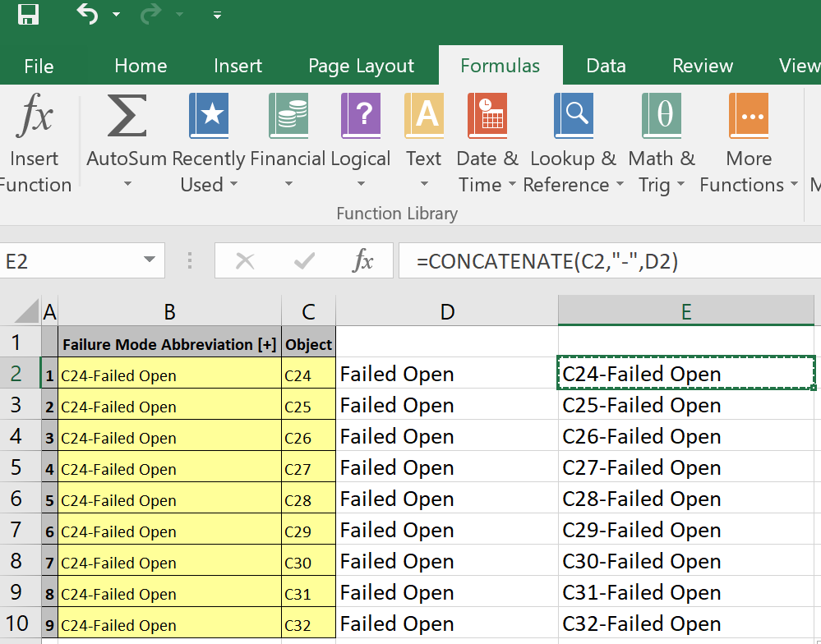Select the Formulas tab
This screenshot has width=821, height=644.
[x=500, y=66]
